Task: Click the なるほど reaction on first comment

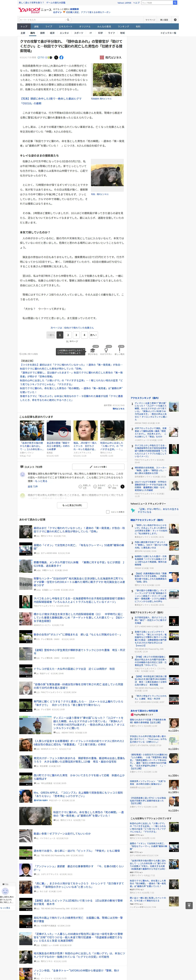Action: pos(99,487)
